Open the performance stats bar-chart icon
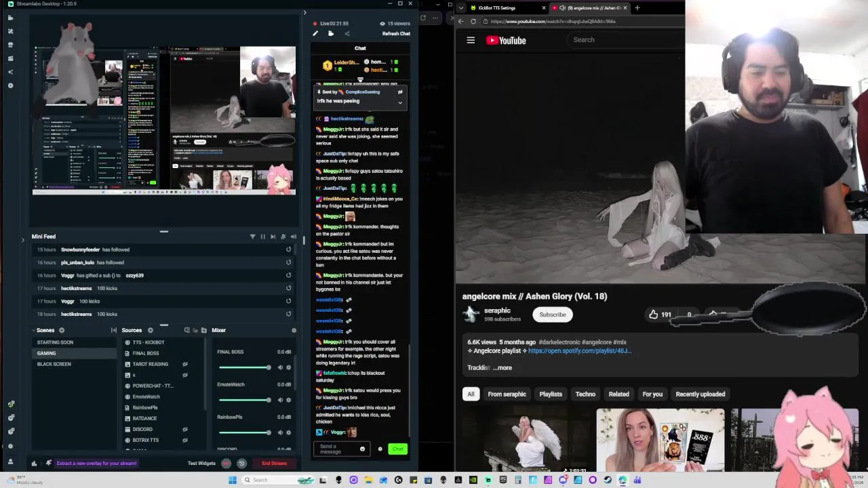 pyautogui.click(x=34, y=464)
